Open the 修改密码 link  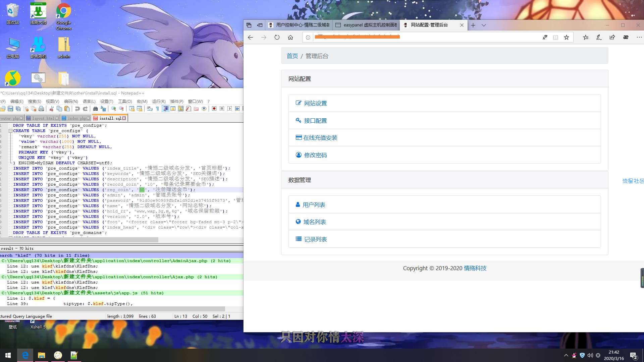tap(315, 155)
